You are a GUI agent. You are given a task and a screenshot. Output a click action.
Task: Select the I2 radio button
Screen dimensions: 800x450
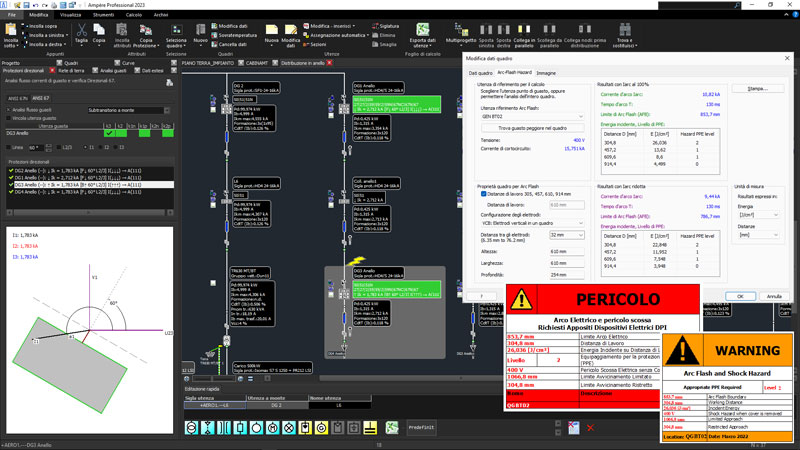99,147
